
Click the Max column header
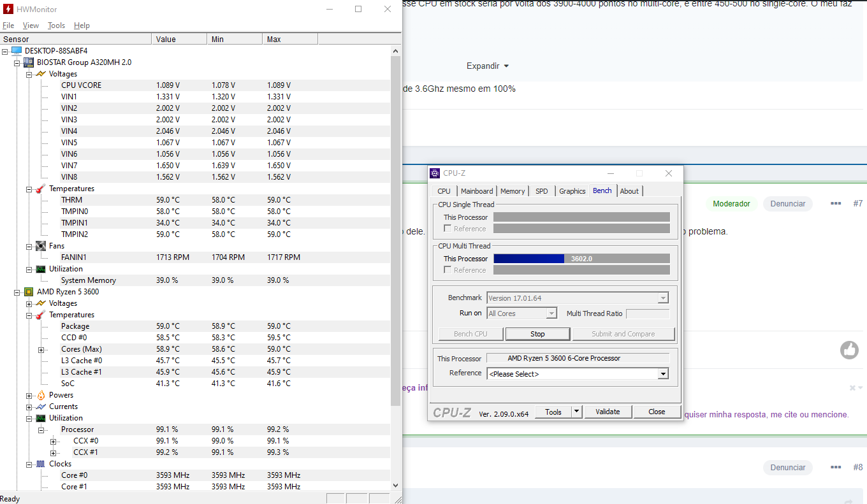coord(290,40)
